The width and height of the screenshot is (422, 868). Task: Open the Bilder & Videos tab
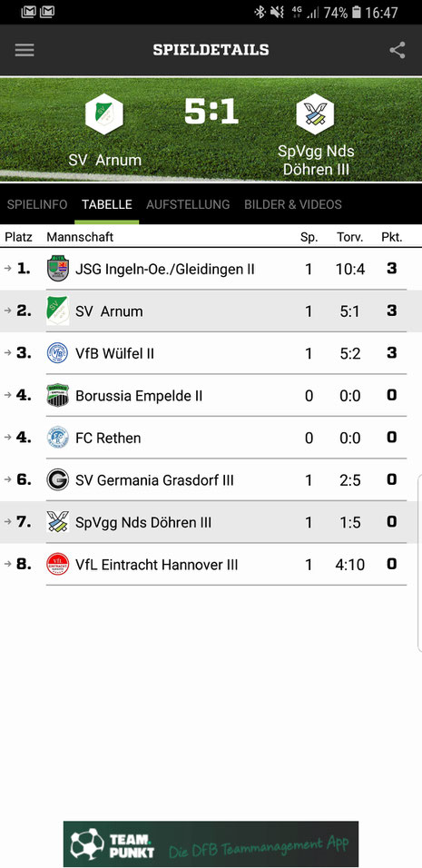tap(293, 204)
